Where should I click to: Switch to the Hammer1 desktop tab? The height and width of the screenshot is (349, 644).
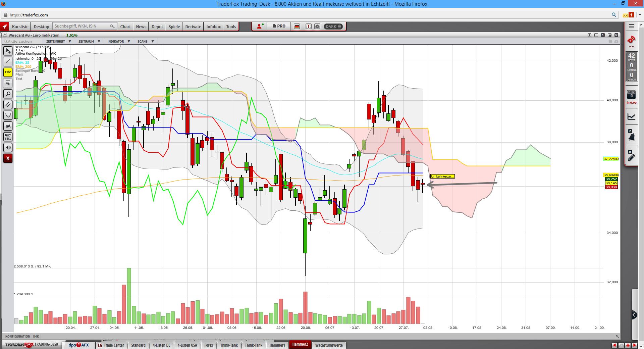277,345
